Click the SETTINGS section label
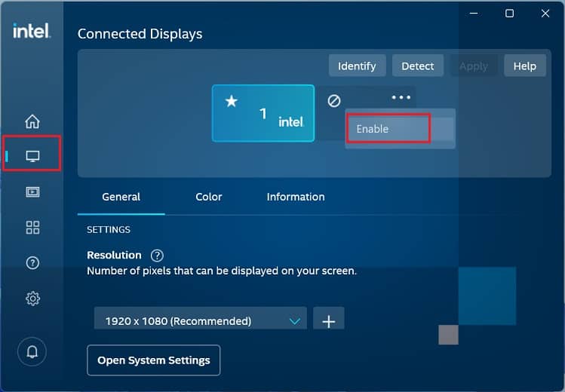565x392 pixels. (x=109, y=230)
